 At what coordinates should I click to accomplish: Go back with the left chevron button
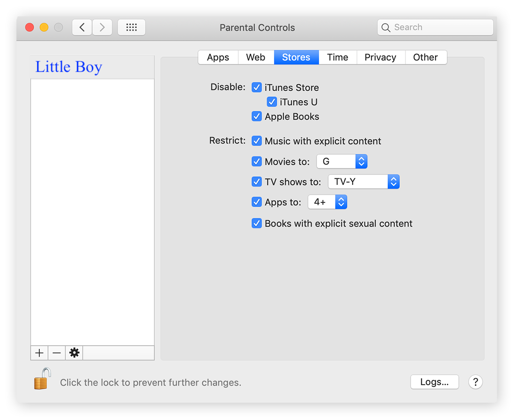click(82, 28)
